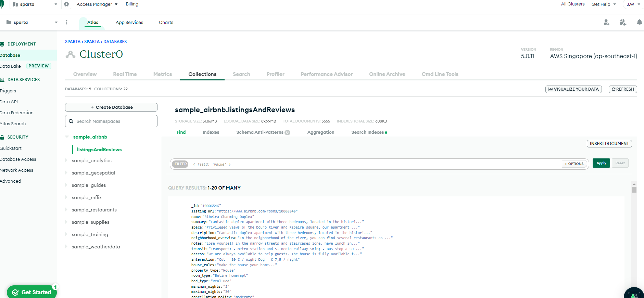Click the Refresh button
This screenshot has width=644, height=298.
[623, 89]
